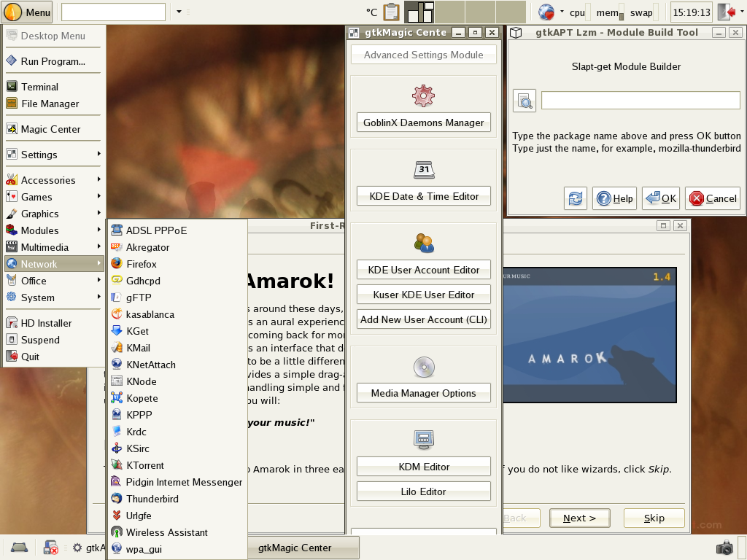This screenshot has height=560, width=747.
Task: Click Kuser KDE User Editor button
Action: pyautogui.click(x=424, y=295)
